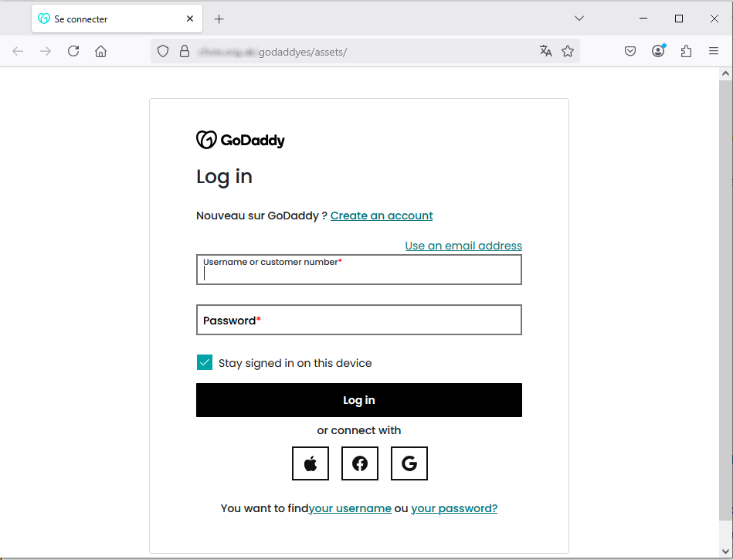Connect using the Facebook icon button
The height and width of the screenshot is (560, 733).
coord(359,463)
